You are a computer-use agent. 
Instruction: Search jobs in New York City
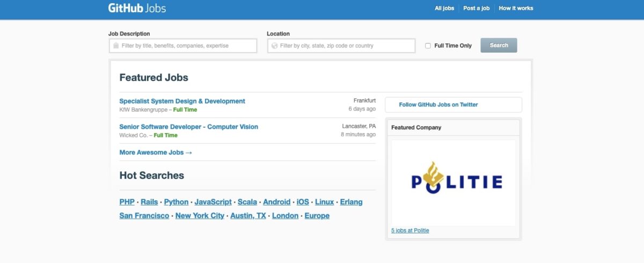coord(200,216)
